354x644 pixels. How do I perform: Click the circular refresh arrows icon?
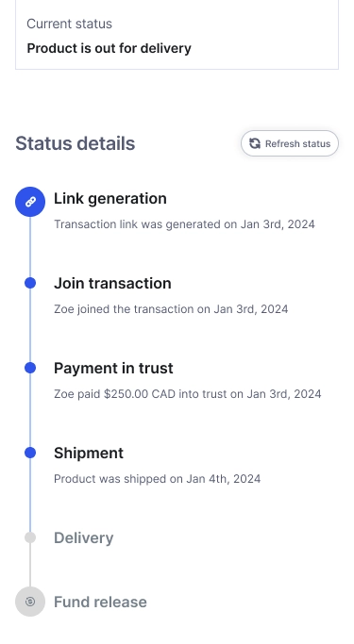[x=255, y=143]
